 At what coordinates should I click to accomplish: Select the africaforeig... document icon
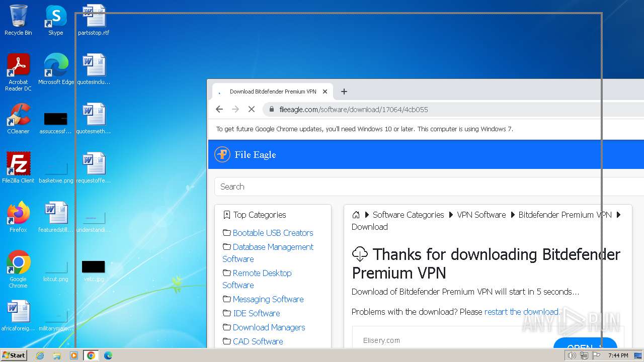click(18, 316)
